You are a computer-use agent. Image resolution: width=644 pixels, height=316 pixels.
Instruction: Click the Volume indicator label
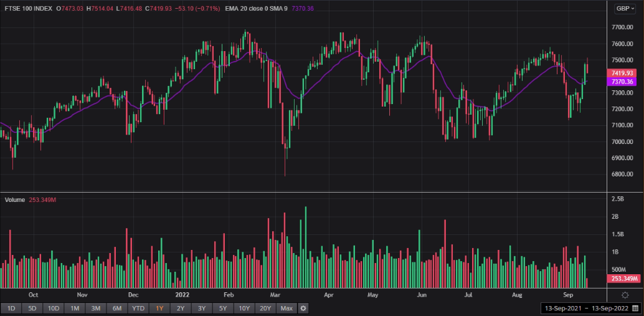[x=15, y=199]
